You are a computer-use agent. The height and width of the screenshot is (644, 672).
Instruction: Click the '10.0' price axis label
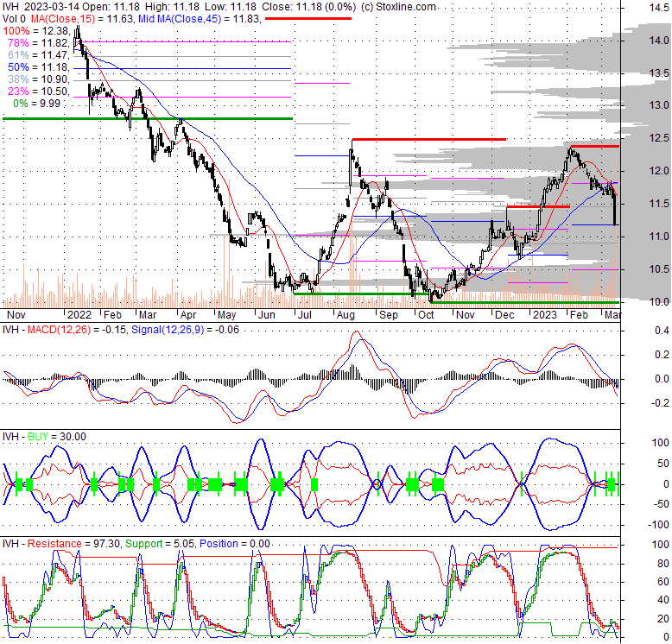pyautogui.click(x=659, y=302)
